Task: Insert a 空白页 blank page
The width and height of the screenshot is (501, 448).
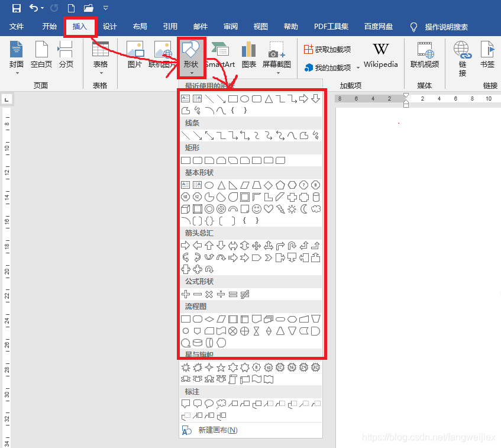Action: pyautogui.click(x=41, y=54)
